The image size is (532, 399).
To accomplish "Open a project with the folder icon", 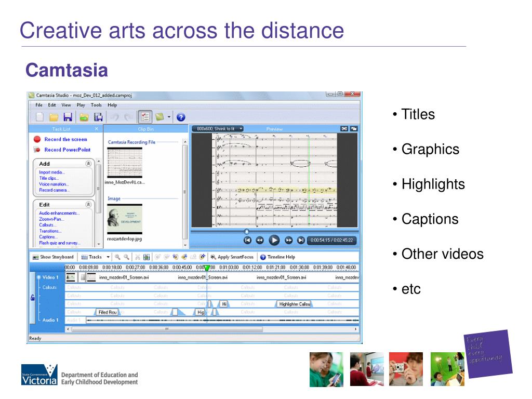I will pos(54,117).
